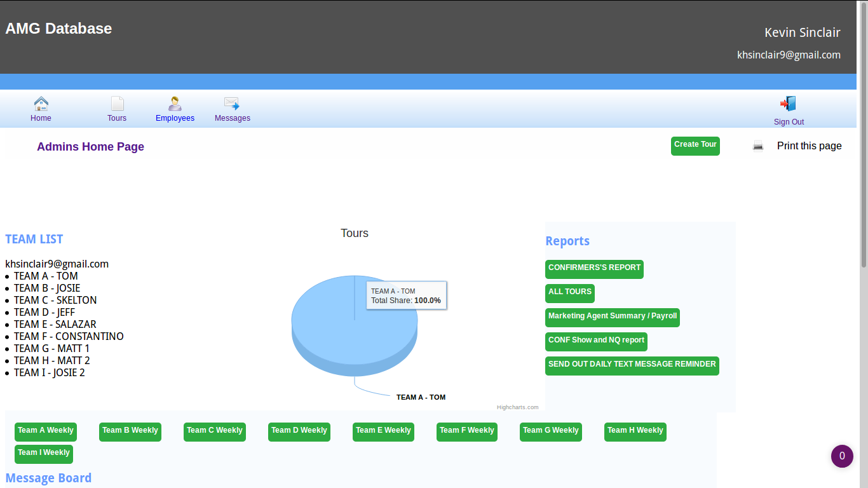The height and width of the screenshot is (488, 868).
Task: Click the Messages envelope icon
Action: click(232, 104)
